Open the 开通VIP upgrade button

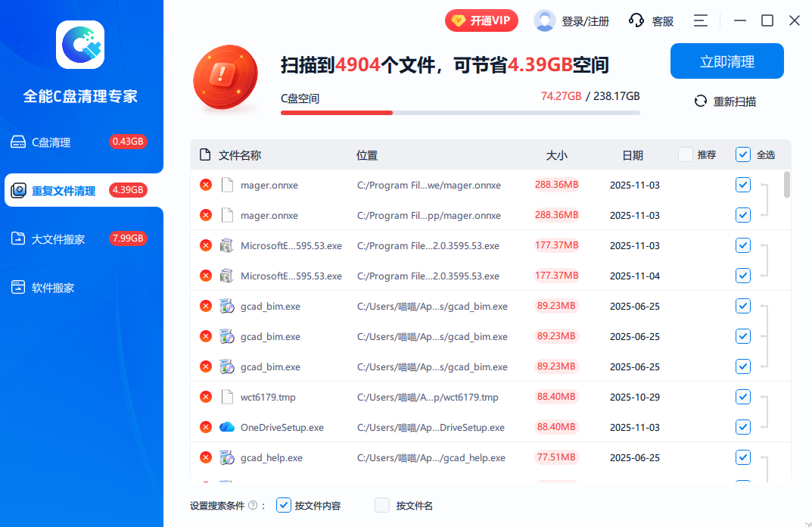pos(481,20)
